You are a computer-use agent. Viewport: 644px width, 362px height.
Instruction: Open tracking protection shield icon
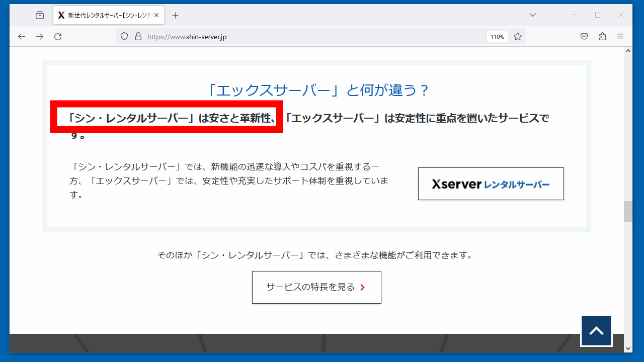coord(125,37)
